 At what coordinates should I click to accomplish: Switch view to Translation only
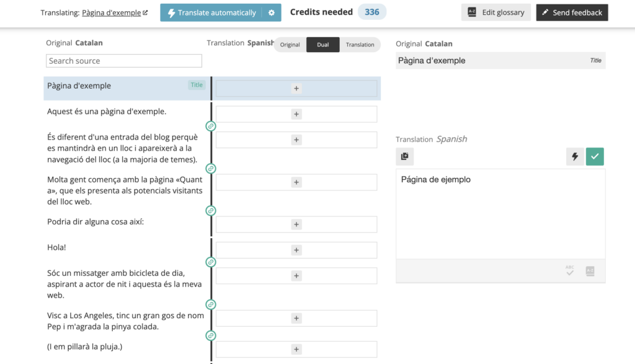click(360, 45)
